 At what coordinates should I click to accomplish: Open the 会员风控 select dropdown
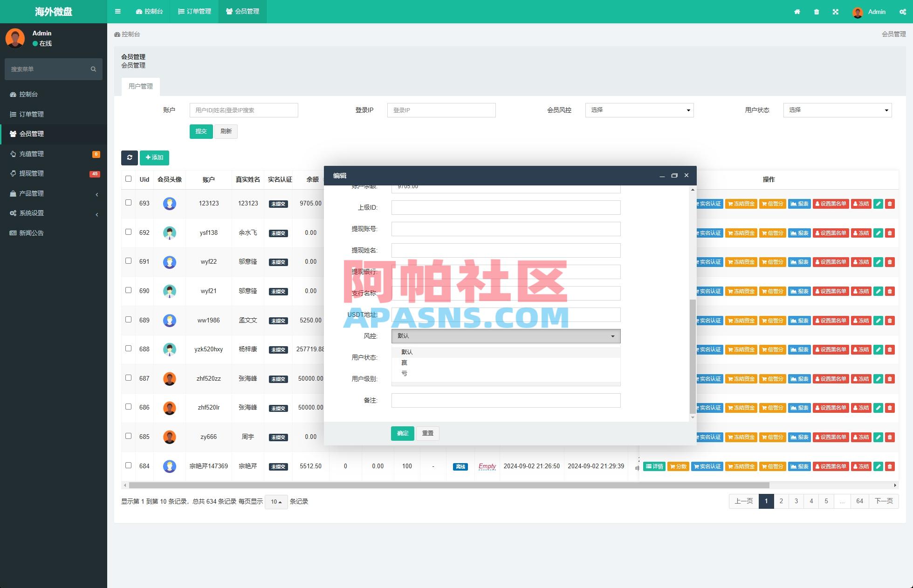639,110
